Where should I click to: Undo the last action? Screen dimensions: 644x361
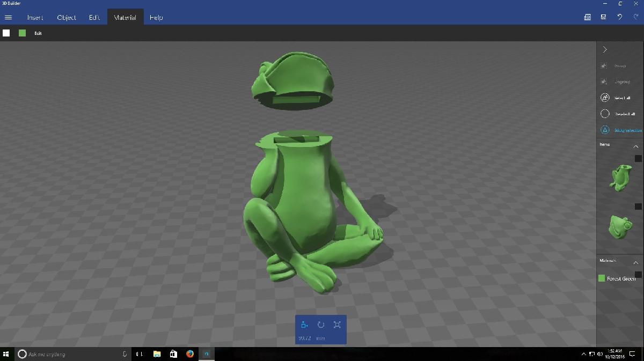click(x=620, y=18)
